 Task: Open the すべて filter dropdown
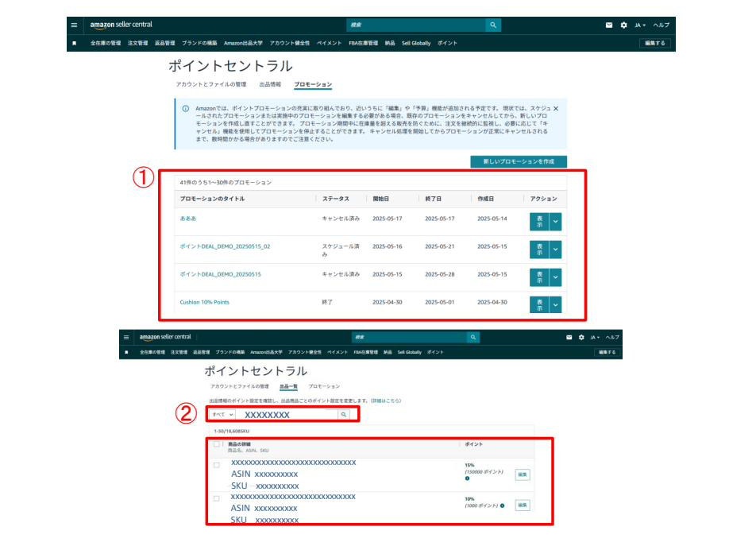(222, 415)
